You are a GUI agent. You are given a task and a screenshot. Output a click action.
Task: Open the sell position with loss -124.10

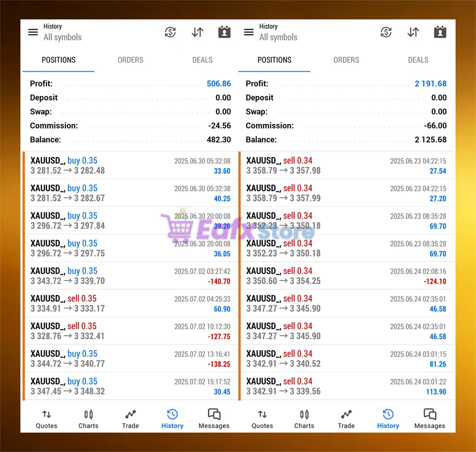coord(347,276)
